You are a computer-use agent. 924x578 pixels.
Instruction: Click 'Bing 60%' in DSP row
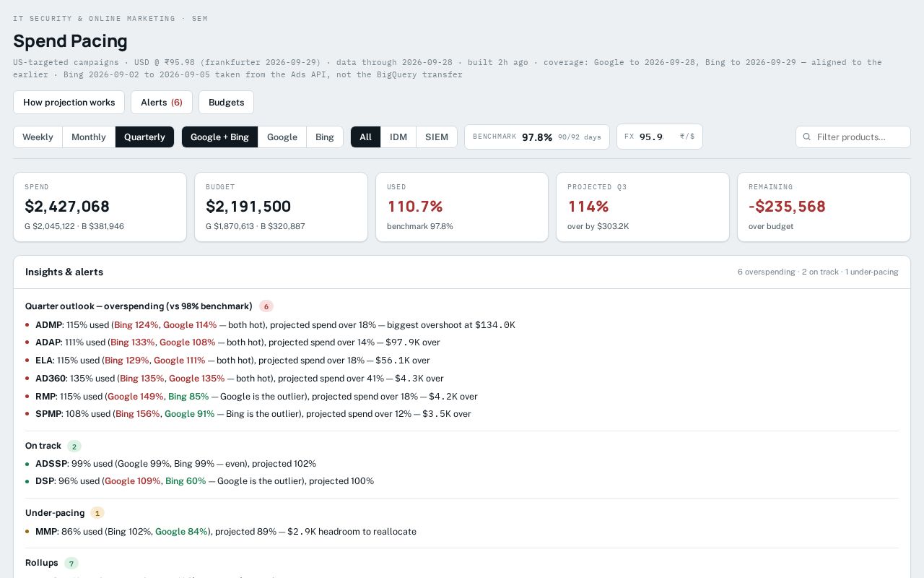coord(186,481)
